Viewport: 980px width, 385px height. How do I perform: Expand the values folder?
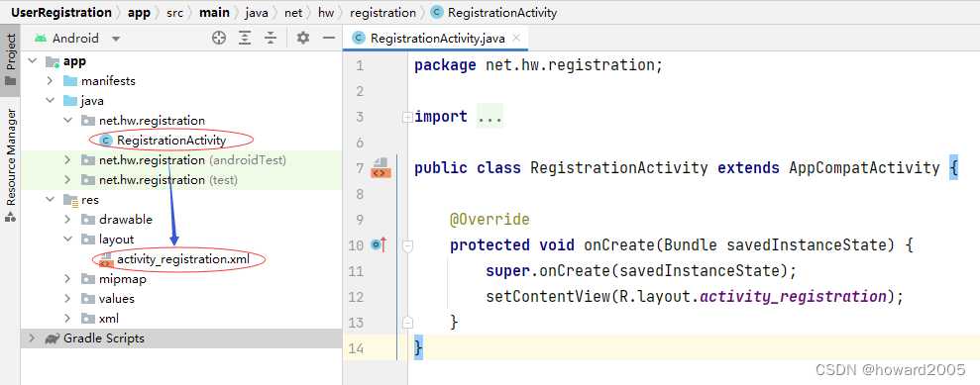tap(67, 299)
